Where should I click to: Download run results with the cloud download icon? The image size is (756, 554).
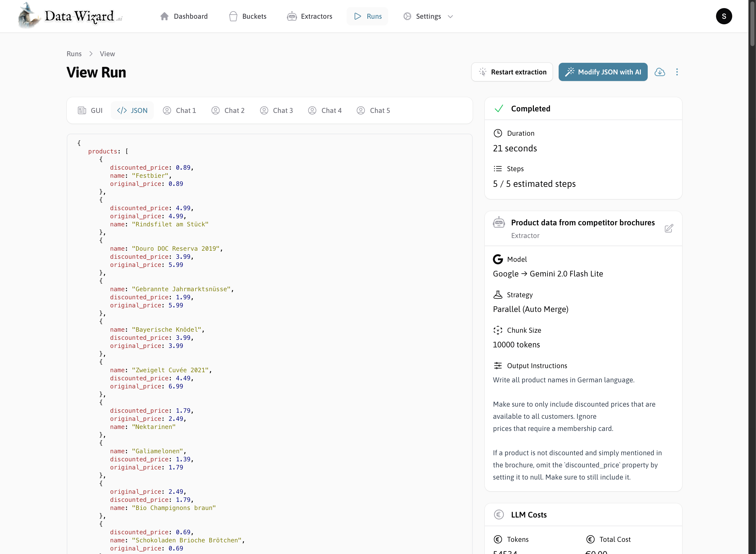tap(660, 72)
